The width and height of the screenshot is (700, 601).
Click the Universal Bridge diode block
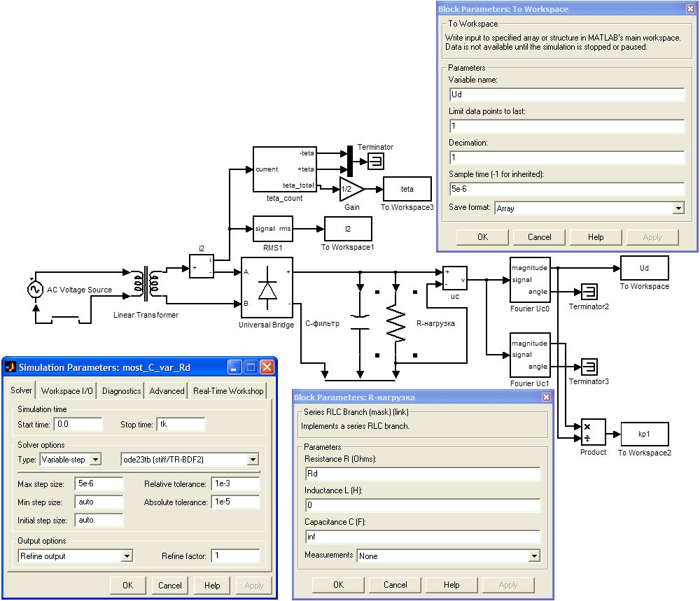pyautogui.click(x=267, y=288)
